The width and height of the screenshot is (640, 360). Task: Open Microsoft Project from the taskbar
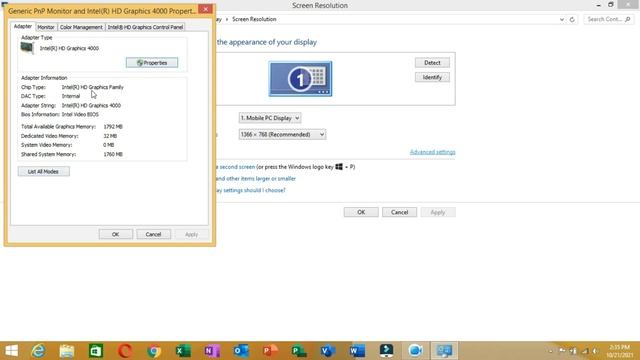click(299, 351)
